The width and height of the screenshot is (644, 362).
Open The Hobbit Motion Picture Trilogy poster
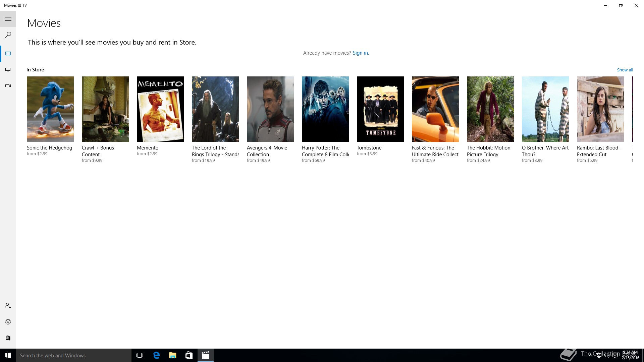coord(490,109)
